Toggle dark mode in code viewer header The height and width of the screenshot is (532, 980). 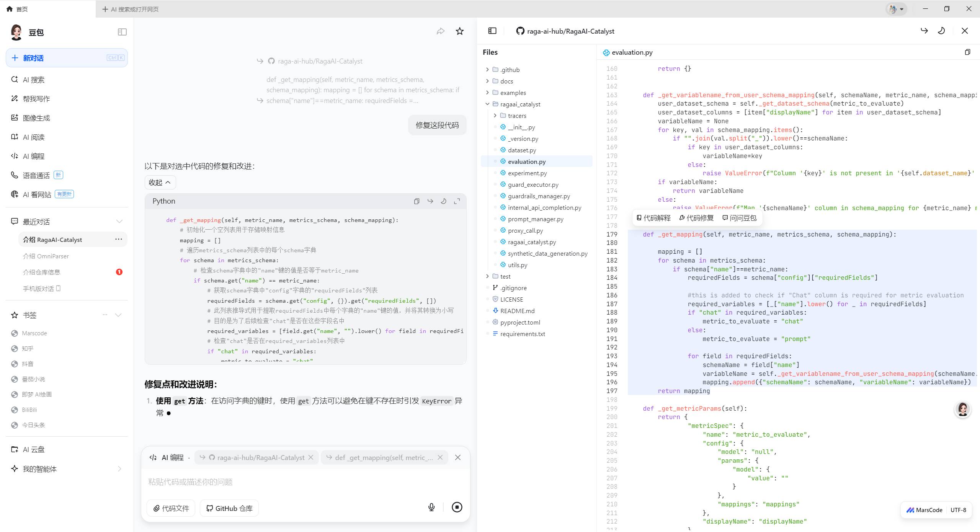point(942,31)
